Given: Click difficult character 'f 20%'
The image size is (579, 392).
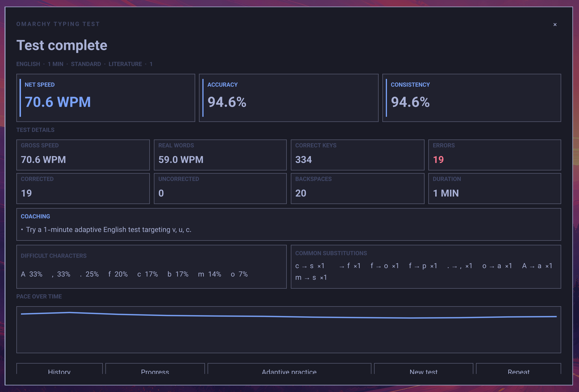Looking at the screenshot, I should (118, 274).
